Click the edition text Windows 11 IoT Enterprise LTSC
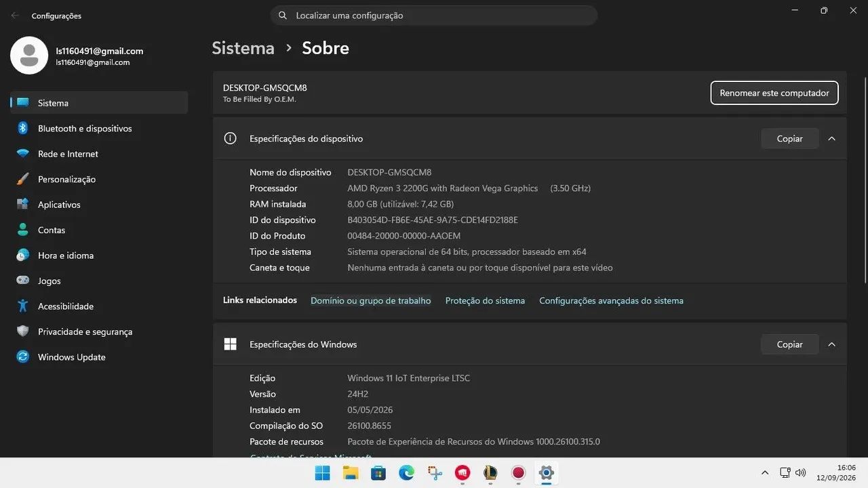This screenshot has height=488, width=868. (x=408, y=378)
